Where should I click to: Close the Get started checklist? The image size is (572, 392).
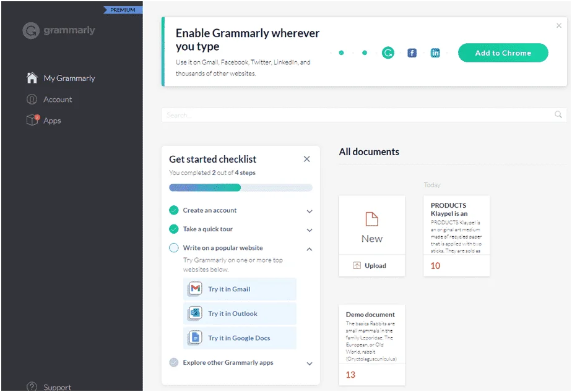tap(307, 159)
